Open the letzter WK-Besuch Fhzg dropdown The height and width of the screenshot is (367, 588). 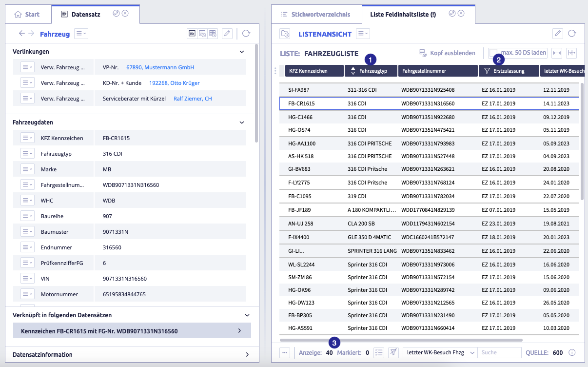[x=440, y=352]
